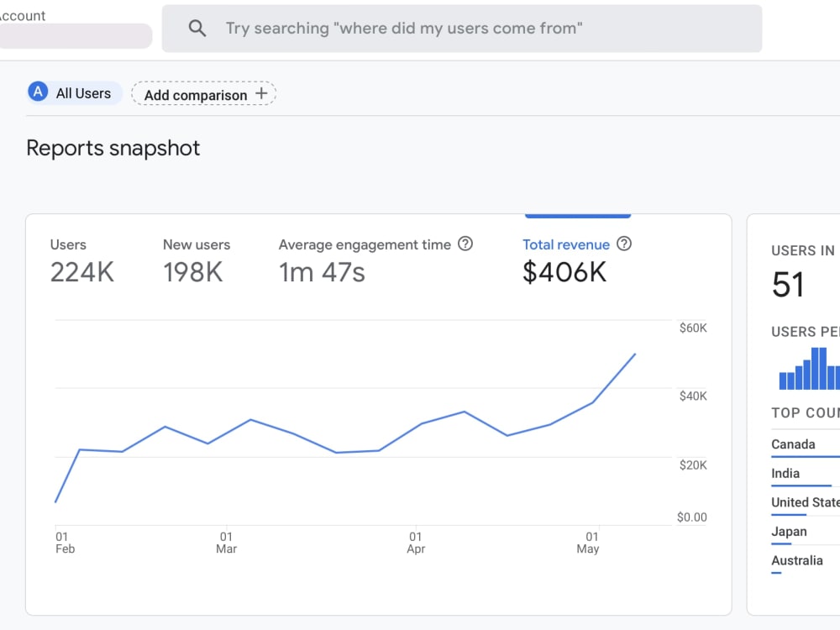Click India in top countries list
This screenshot has width=840, height=630.
[785, 473]
